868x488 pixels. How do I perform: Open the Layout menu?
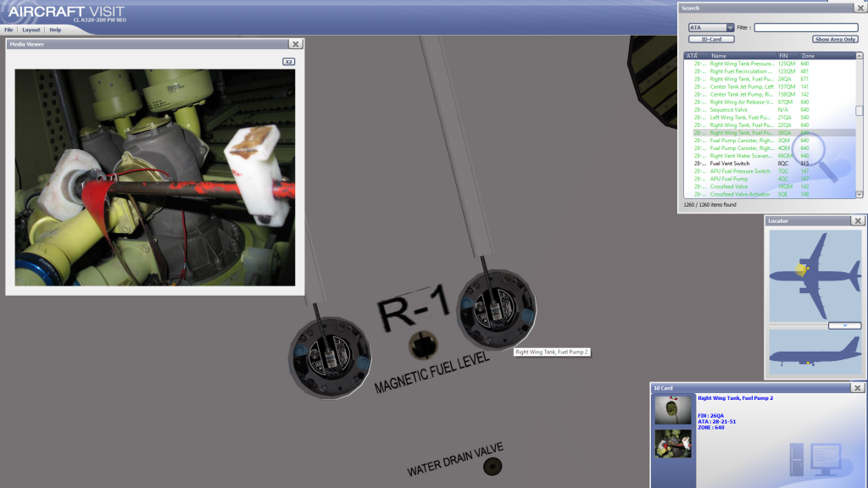tap(31, 30)
